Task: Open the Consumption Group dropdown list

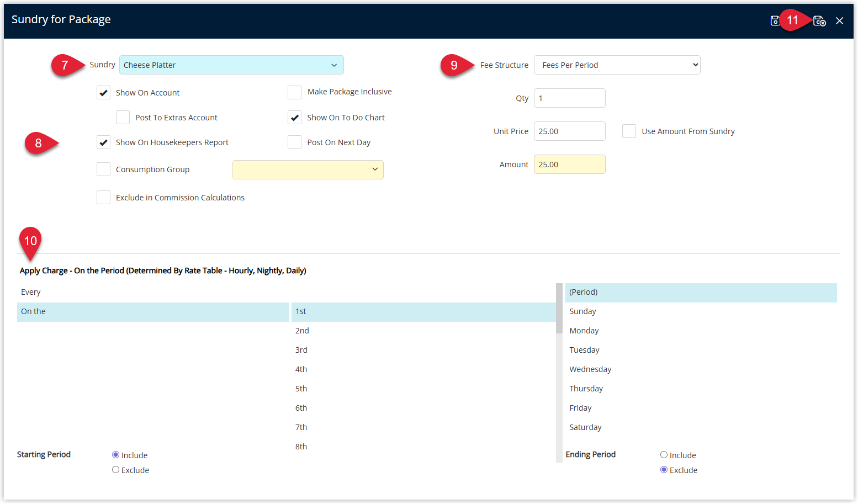Action: [x=308, y=169]
